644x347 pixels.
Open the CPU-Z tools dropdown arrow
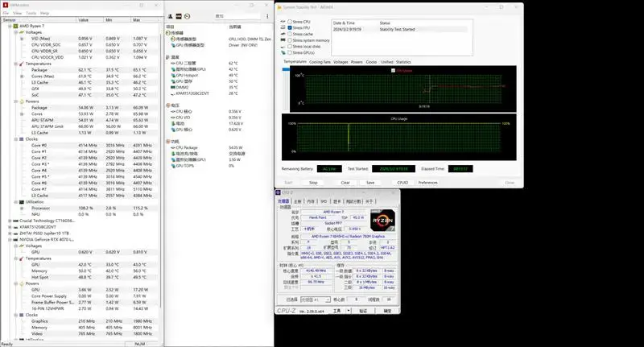[x=349, y=311]
